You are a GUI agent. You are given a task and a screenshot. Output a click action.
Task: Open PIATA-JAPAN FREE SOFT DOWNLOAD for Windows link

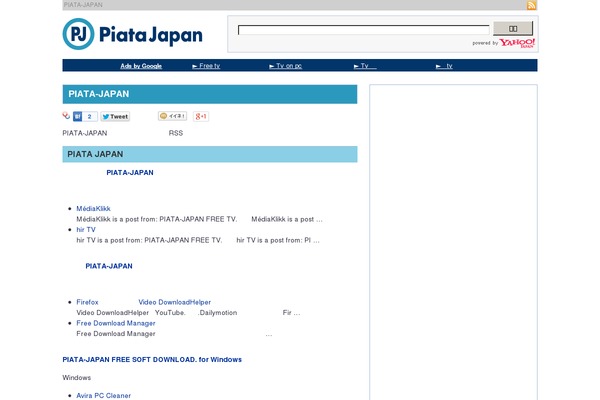[152, 359]
